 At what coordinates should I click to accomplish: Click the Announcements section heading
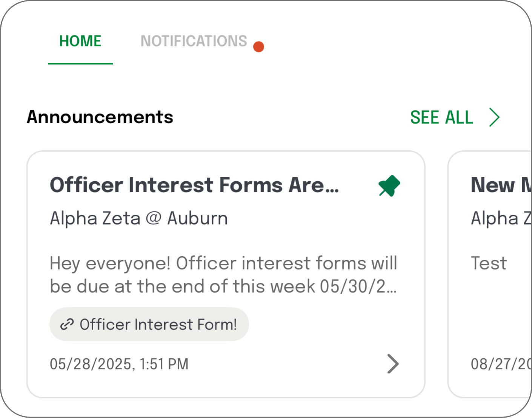(100, 117)
